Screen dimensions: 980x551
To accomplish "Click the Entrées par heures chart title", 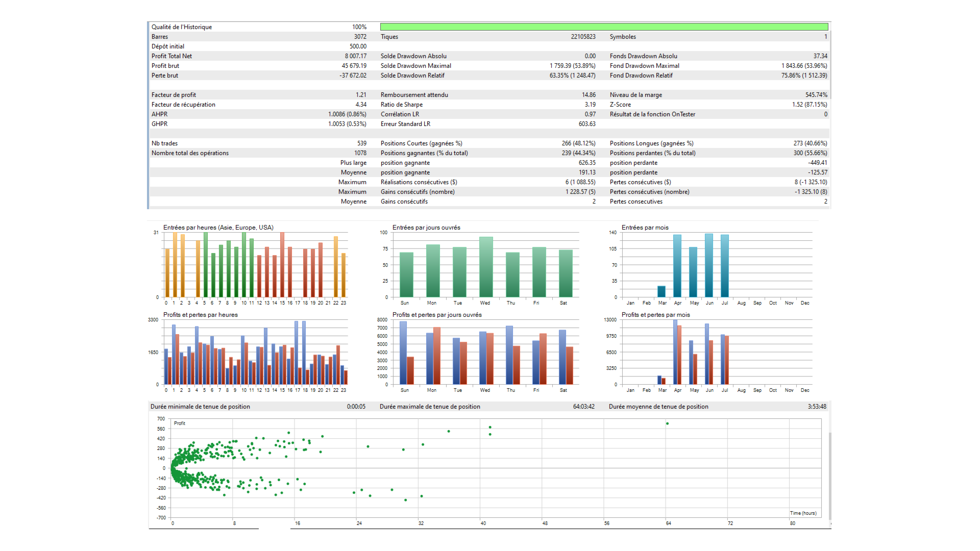I will [218, 228].
